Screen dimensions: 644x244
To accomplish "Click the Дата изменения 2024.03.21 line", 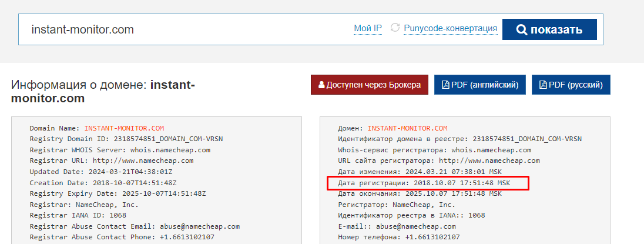I will [x=420, y=172].
